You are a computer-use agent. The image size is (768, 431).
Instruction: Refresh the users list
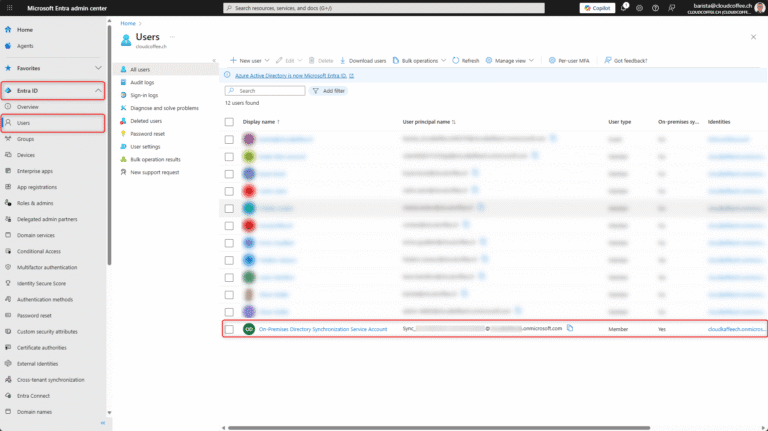point(466,61)
